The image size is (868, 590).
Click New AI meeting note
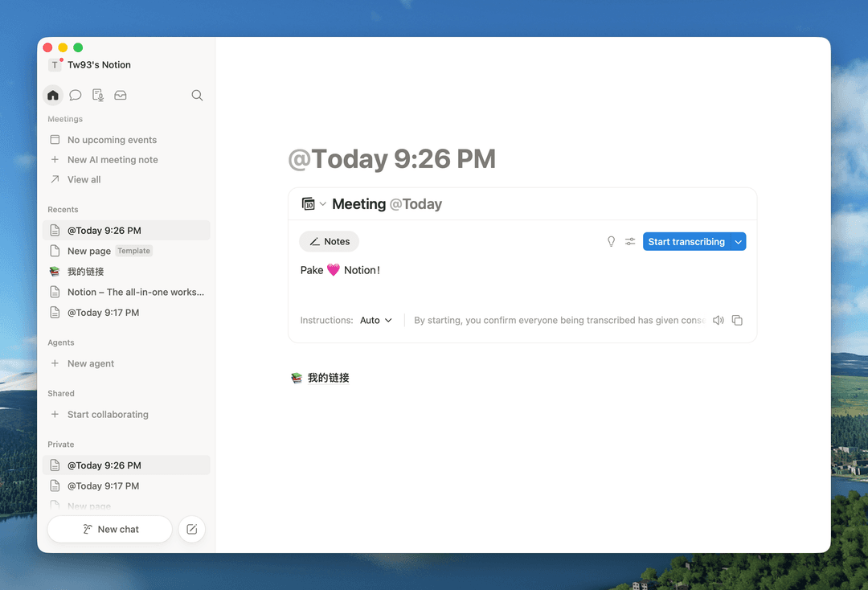tap(126, 159)
